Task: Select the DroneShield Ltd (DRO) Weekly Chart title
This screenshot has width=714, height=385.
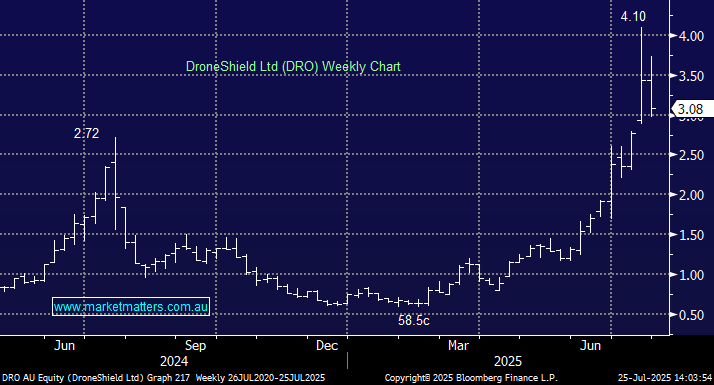Action: [293, 67]
